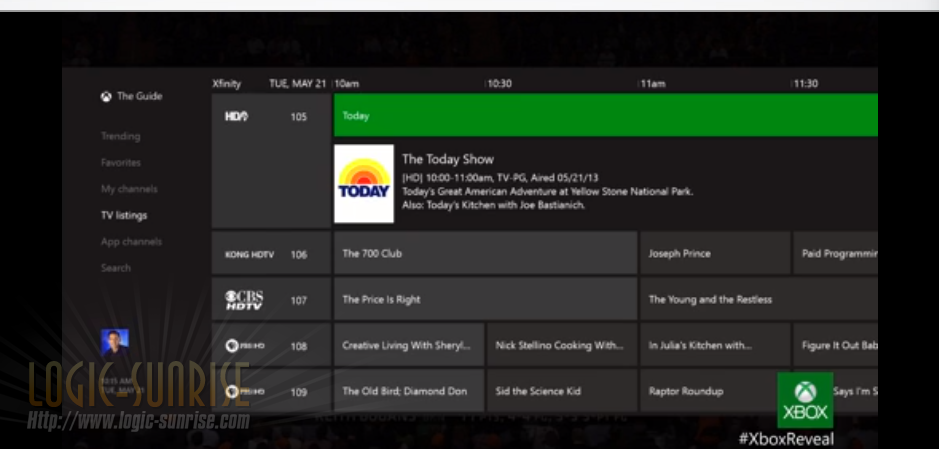Select the PBS HD channel 109 logo
This screenshot has height=449, width=939.
(243, 391)
